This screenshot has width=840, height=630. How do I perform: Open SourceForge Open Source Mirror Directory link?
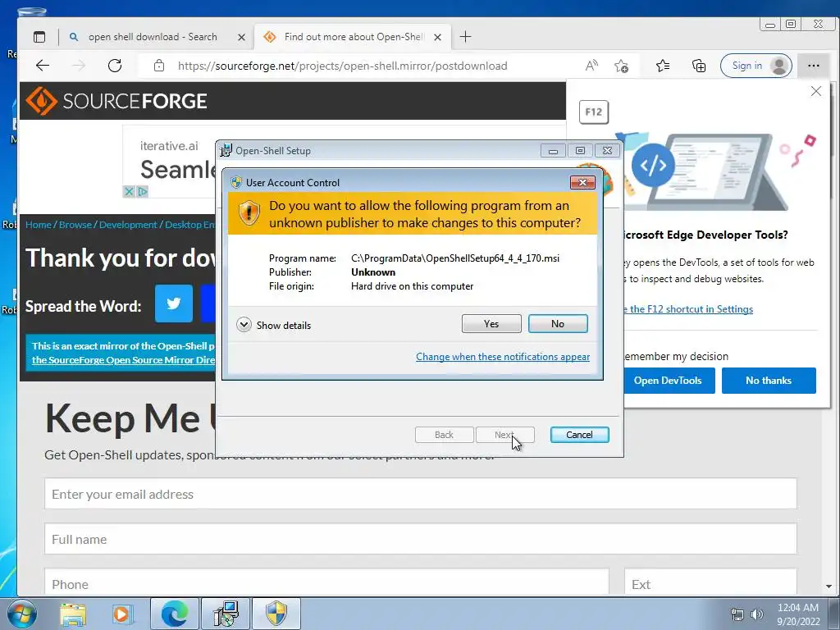click(x=123, y=360)
